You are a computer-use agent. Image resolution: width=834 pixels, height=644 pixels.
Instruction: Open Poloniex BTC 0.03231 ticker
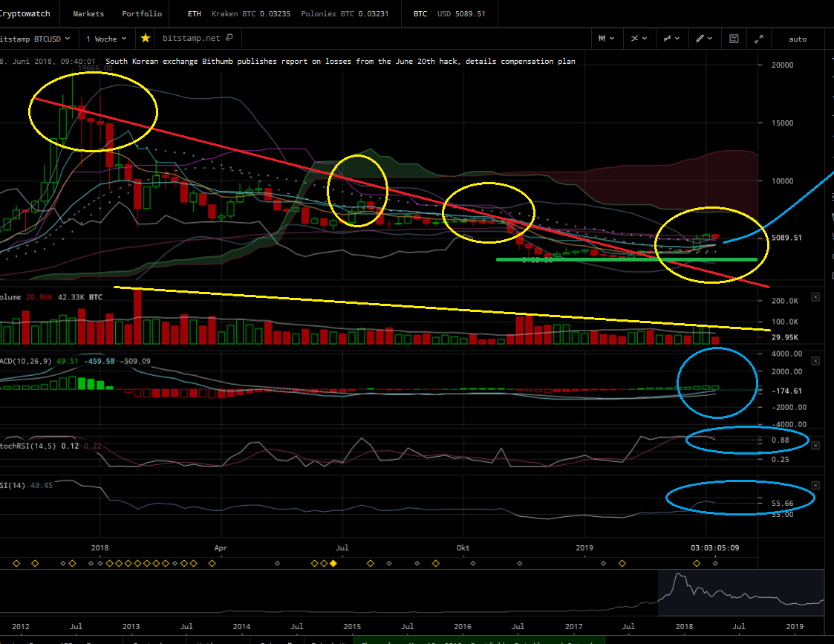(345, 14)
